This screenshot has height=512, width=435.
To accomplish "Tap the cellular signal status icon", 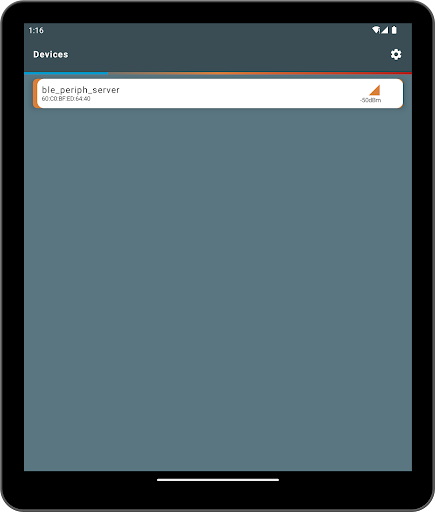I will (x=384, y=30).
